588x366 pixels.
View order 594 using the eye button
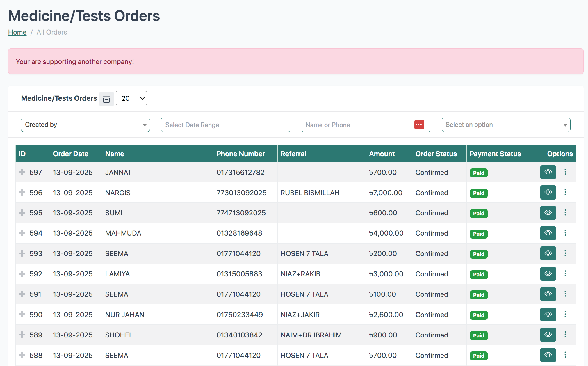(548, 233)
